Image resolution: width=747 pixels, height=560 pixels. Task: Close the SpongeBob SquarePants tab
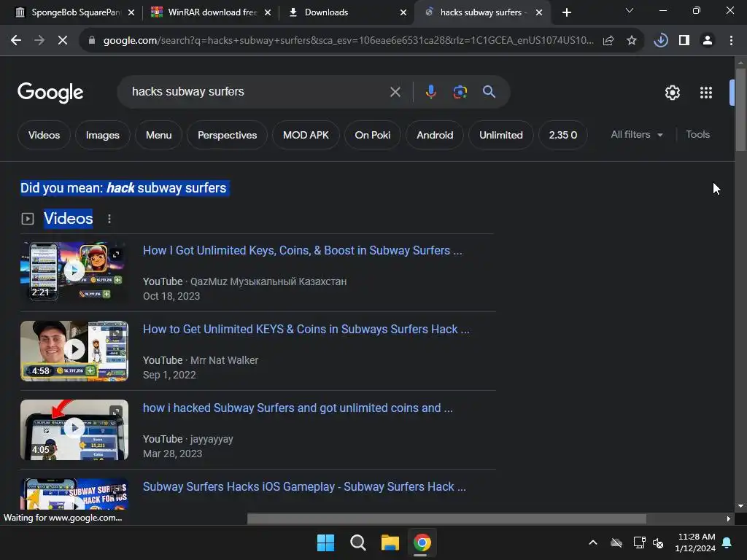point(131,12)
